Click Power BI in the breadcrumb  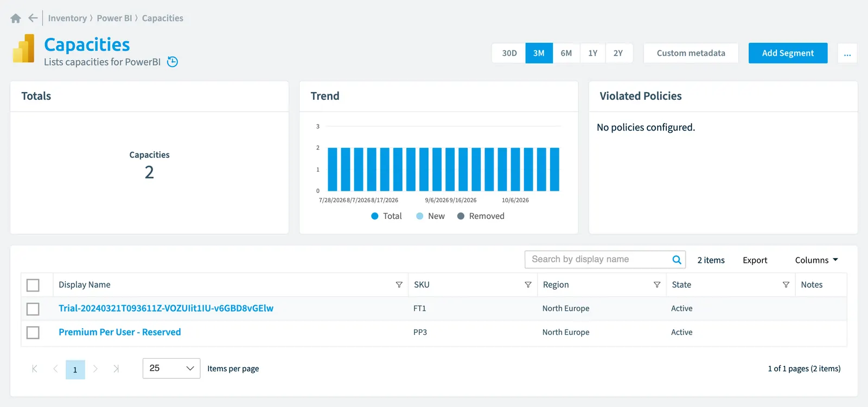tap(114, 18)
